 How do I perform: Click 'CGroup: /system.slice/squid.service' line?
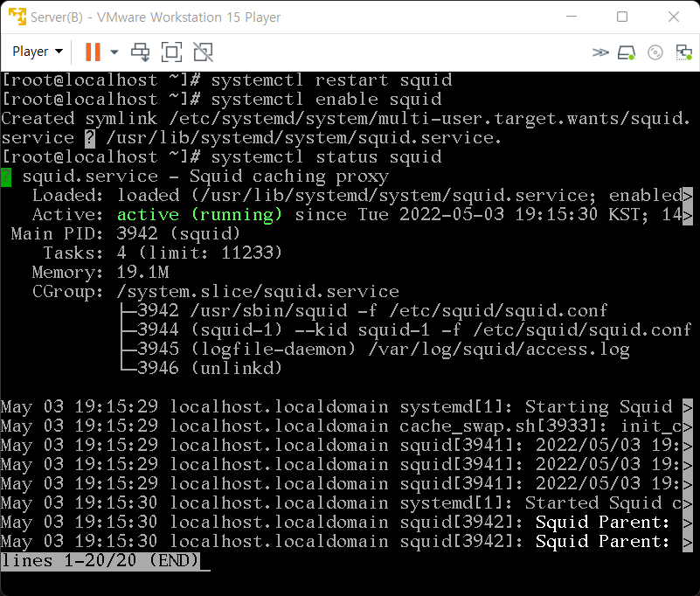(x=216, y=292)
